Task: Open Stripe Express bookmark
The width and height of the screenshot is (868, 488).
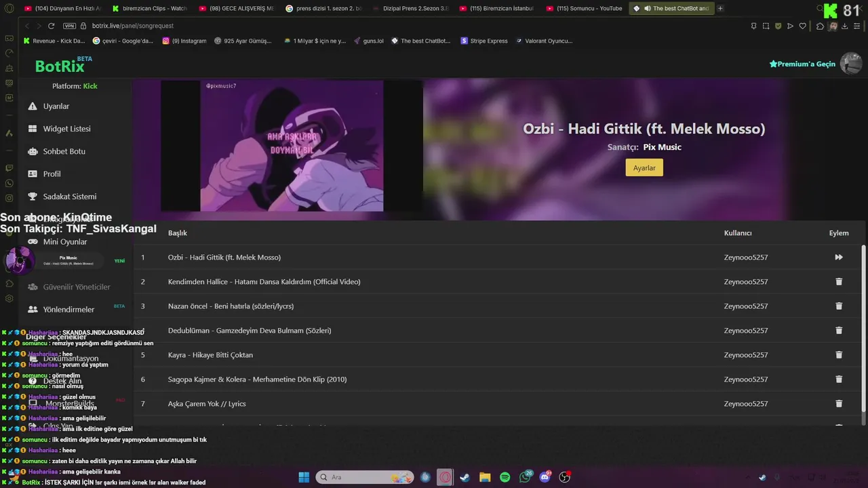Action: point(484,41)
